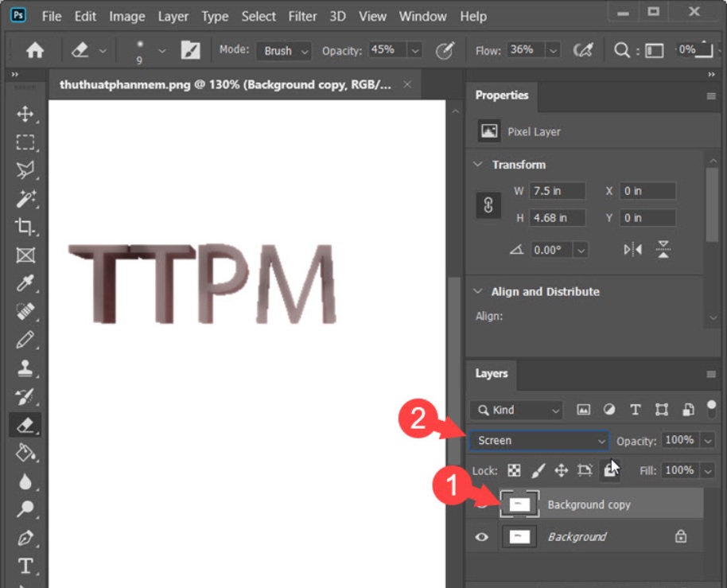Open the Filter menu
This screenshot has width=727, height=588.
(x=302, y=16)
